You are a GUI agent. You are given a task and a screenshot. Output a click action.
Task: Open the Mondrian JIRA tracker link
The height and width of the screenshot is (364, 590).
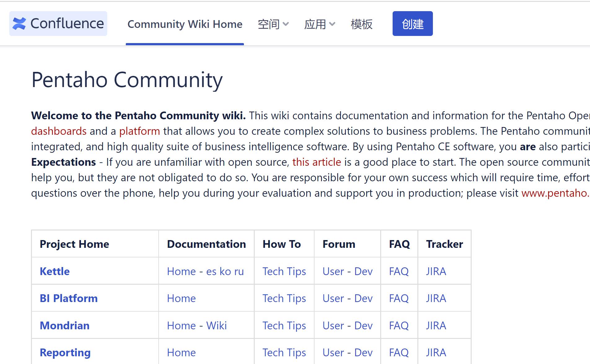point(436,326)
